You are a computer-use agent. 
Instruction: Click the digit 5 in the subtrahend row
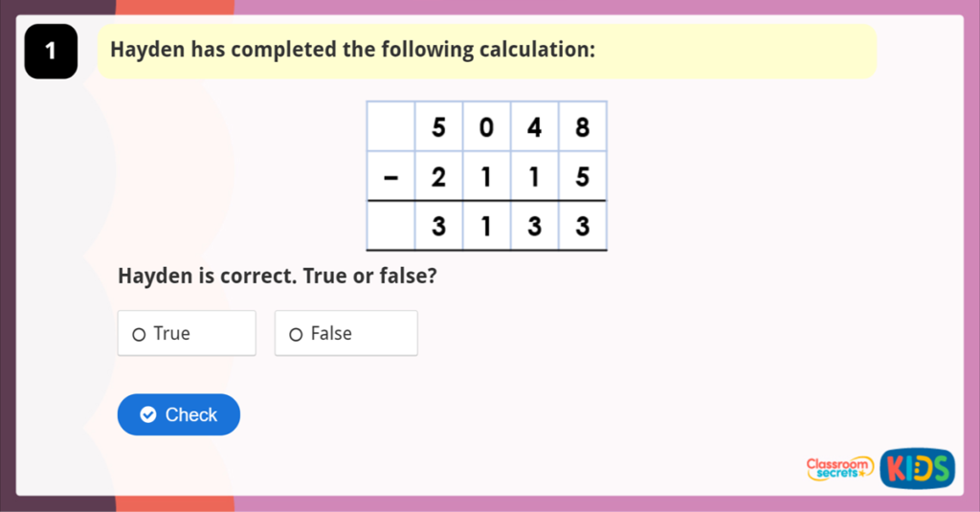582,178
